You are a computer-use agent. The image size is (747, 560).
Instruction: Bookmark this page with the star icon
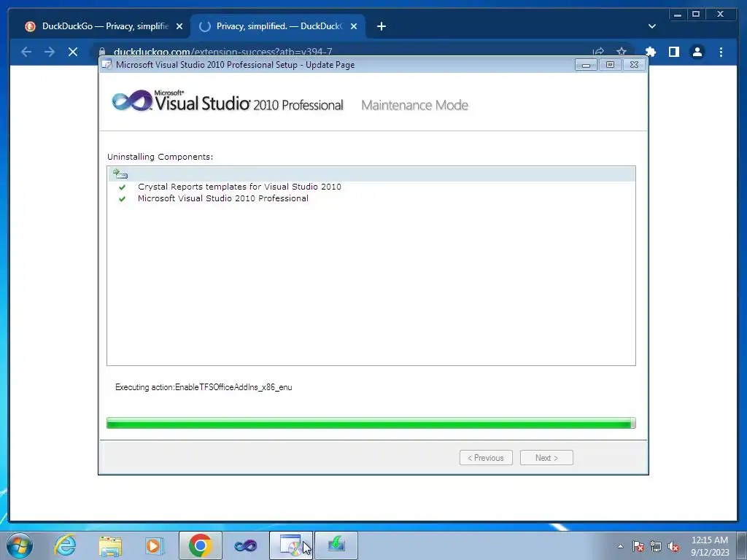(x=622, y=52)
